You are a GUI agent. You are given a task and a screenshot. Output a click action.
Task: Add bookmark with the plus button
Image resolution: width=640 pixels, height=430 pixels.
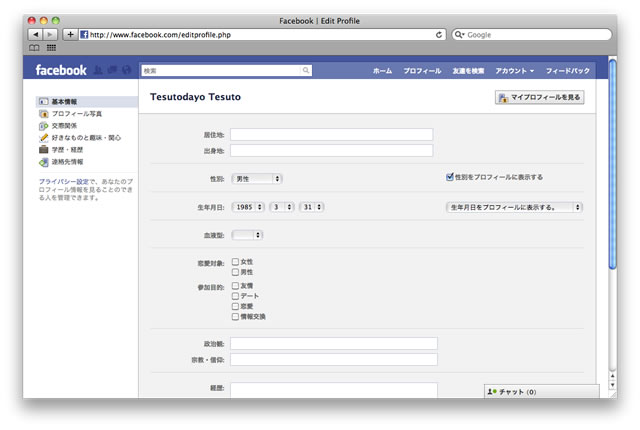coord(70,35)
